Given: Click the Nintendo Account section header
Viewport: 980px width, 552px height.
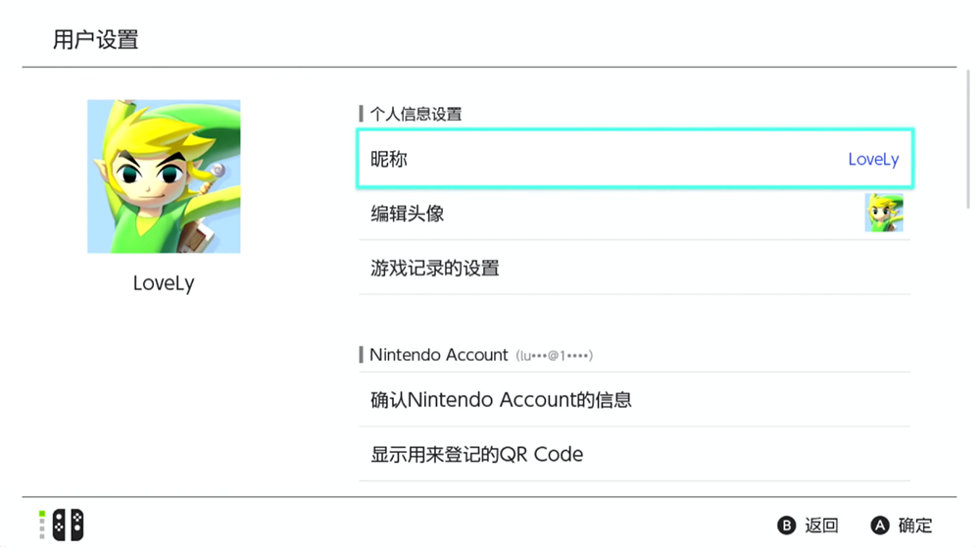Looking at the screenshot, I should pyautogui.click(x=439, y=355).
